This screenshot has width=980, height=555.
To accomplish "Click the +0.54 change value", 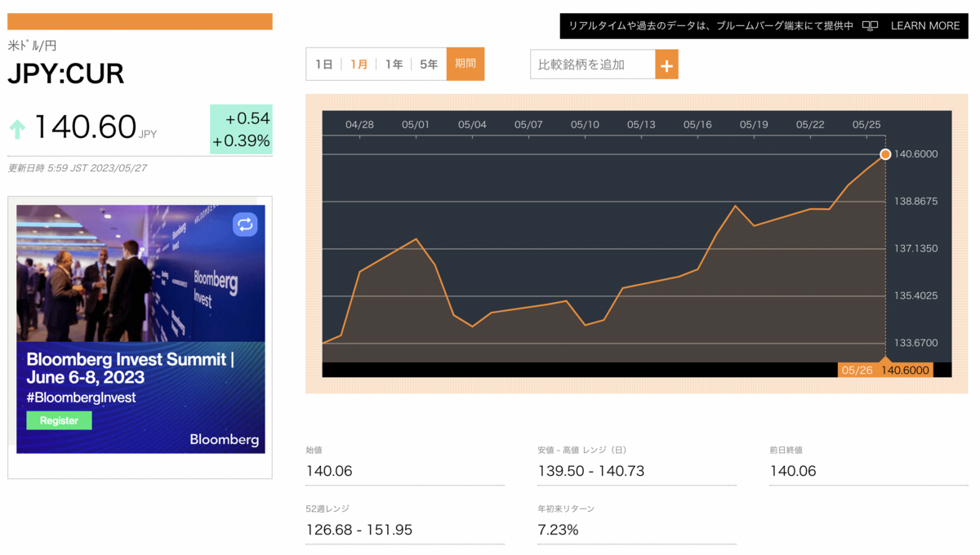I will click(247, 118).
